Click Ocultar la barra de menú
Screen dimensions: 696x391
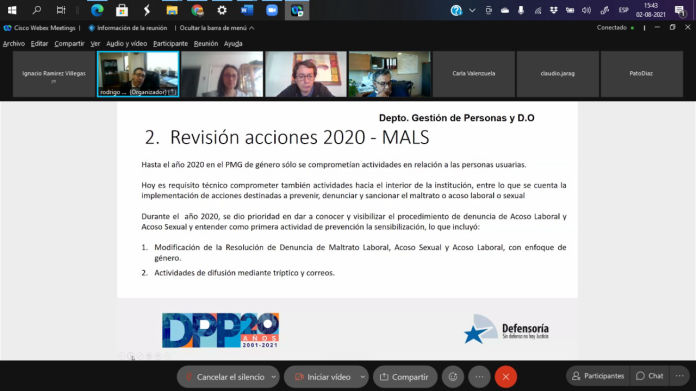point(217,28)
